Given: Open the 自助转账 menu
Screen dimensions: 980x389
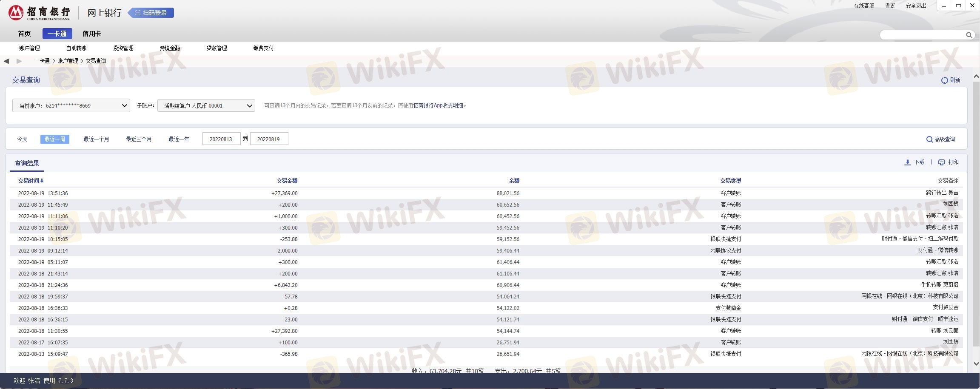Looking at the screenshot, I should tap(76, 48).
